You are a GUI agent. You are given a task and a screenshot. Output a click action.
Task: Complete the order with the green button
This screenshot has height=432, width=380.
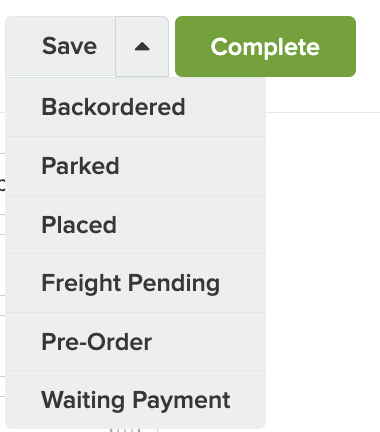[265, 46]
